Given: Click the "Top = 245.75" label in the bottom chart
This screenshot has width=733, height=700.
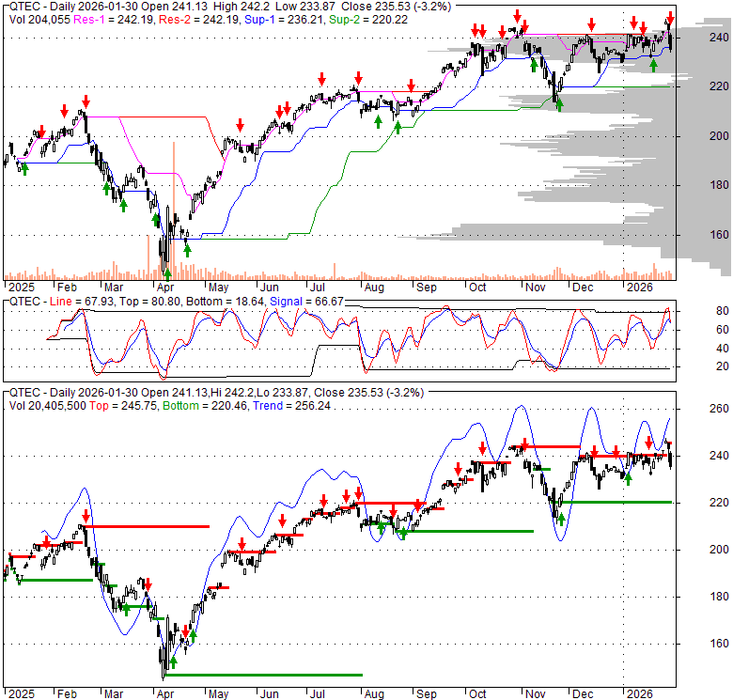Looking at the screenshot, I should click(x=123, y=406).
